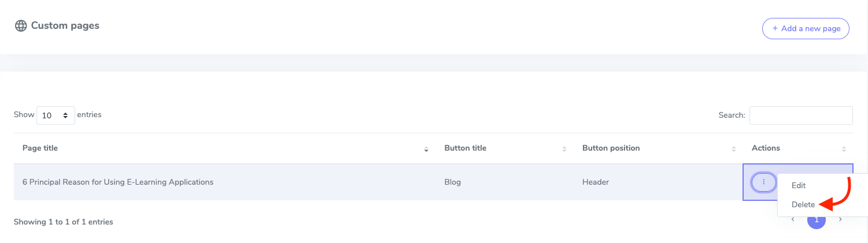Toggle the three-dot actions menu button
This screenshot has height=243, width=868.
763,182
